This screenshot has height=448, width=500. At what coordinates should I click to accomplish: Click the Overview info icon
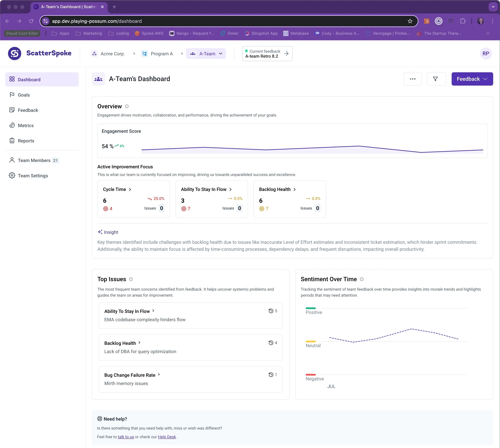(x=127, y=106)
